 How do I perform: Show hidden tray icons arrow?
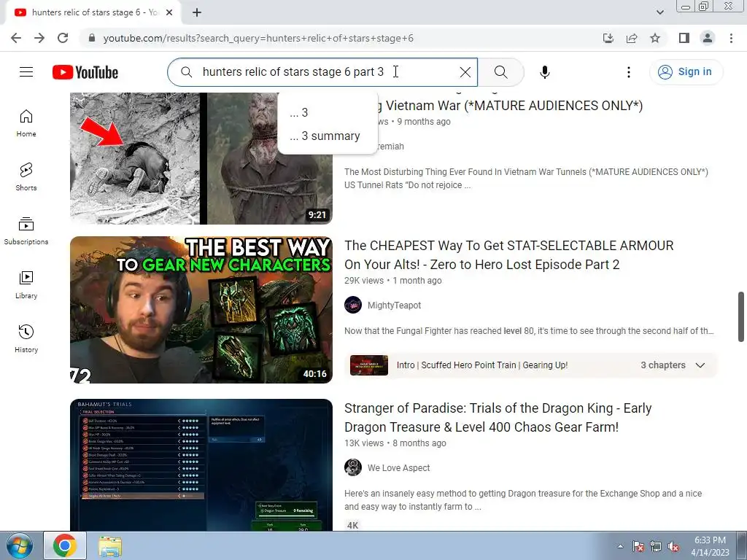coord(620,547)
